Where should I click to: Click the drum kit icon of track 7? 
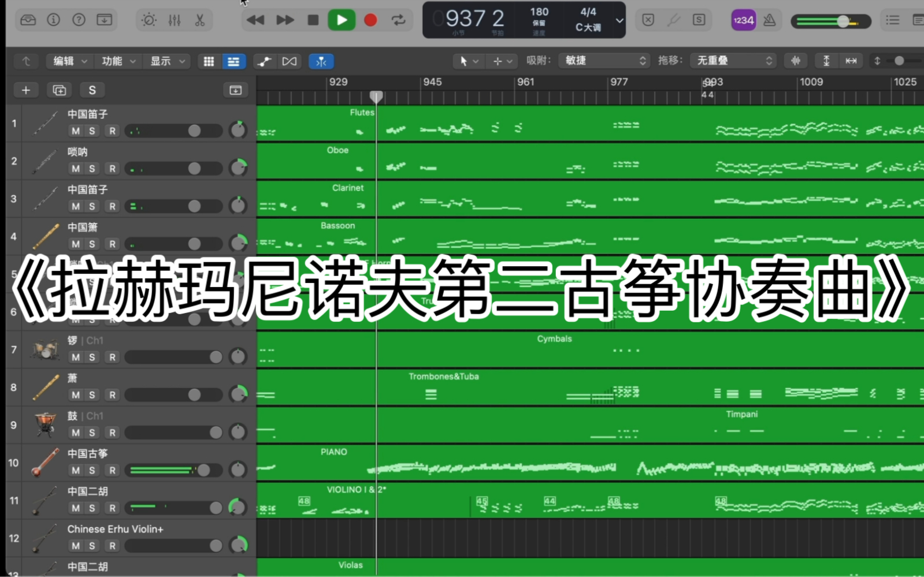45,350
